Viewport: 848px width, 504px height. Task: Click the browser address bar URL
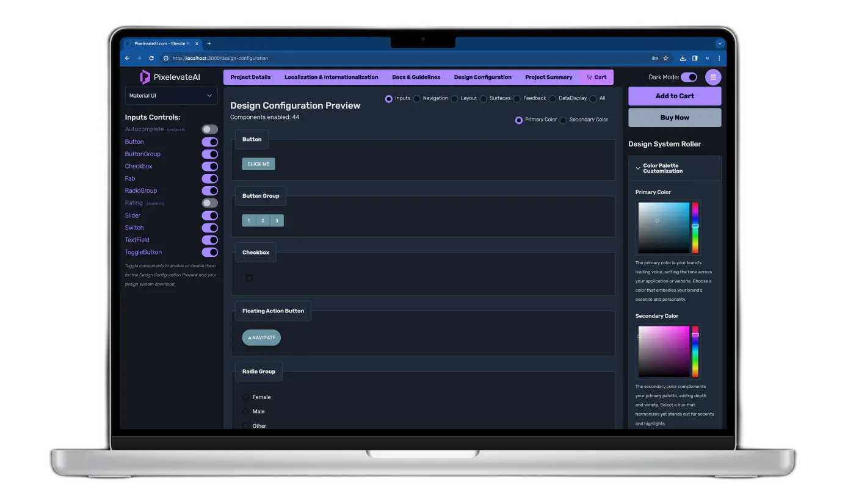pos(220,58)
